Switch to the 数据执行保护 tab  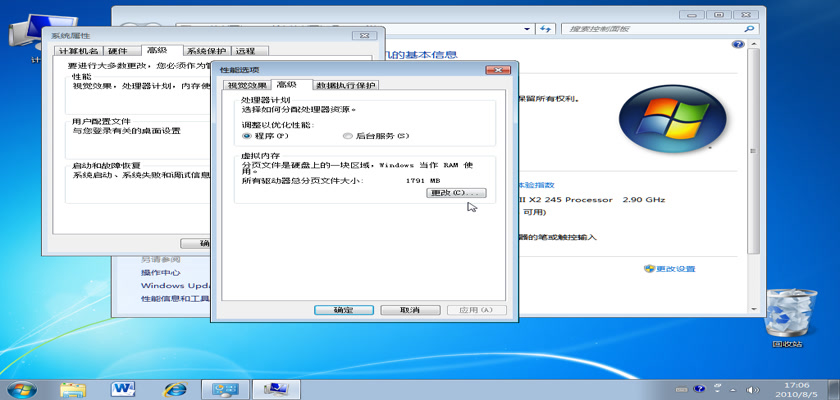[x=345, y=86]
